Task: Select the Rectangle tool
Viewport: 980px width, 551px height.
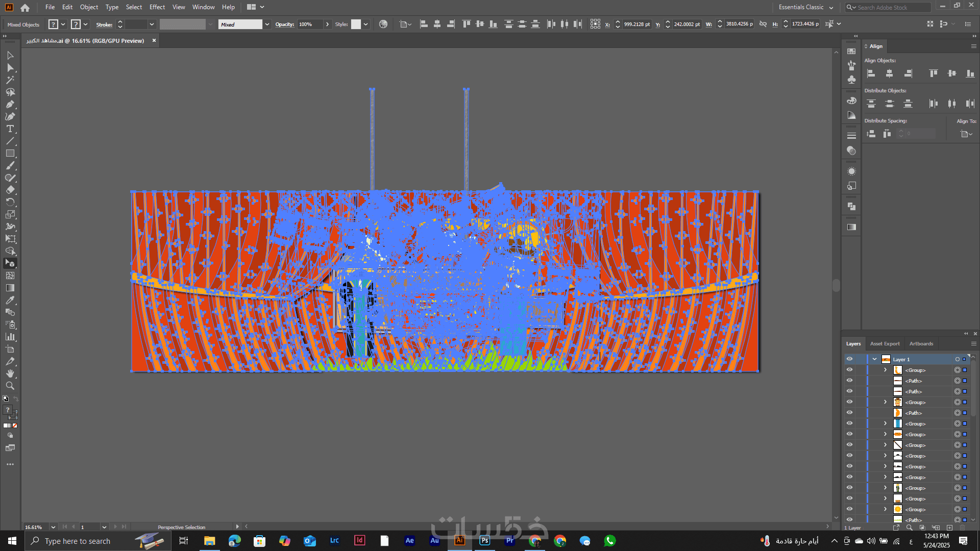Action: (x=10, y=154)
